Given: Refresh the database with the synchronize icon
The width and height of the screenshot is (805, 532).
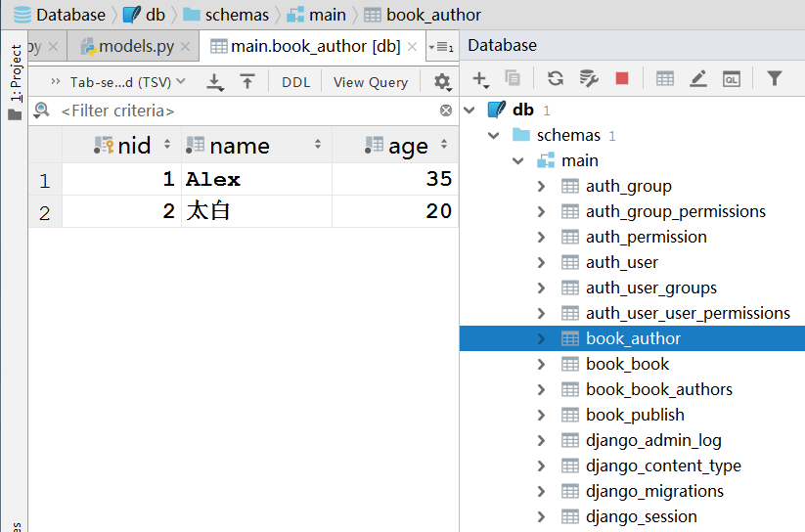Looking at the screenshot, I should tap(556, 79).
